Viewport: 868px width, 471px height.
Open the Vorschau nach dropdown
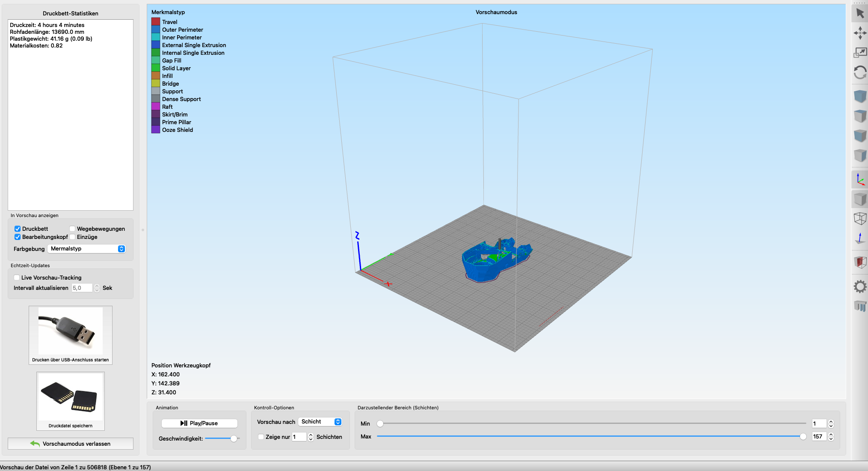(x=320, y=422)
